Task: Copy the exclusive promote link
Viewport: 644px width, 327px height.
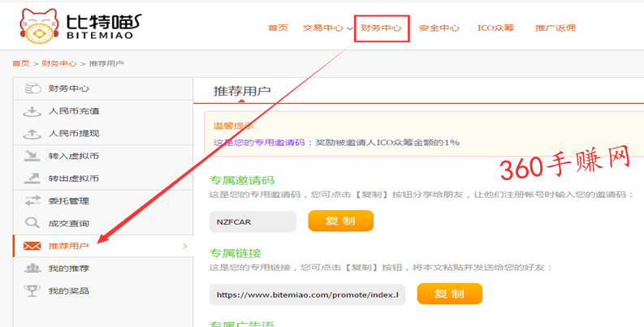Action: (450, 294)
